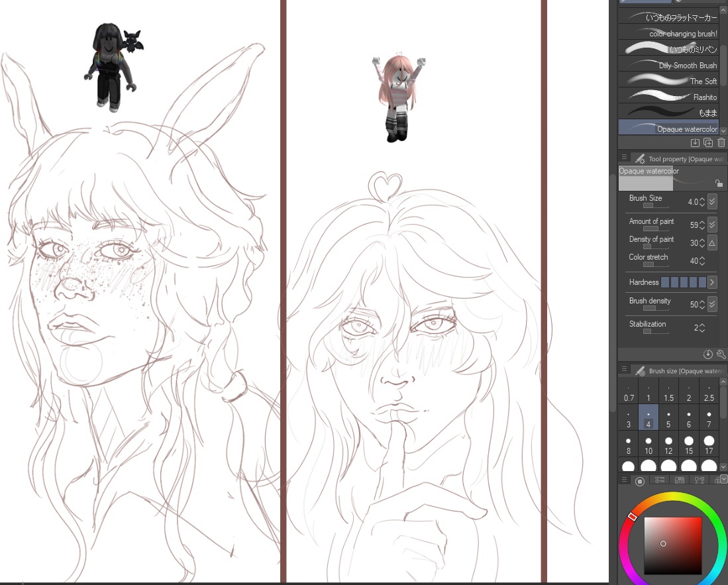Choose brush size preset 2.5
728x585 pixels.
coord(709,392)
